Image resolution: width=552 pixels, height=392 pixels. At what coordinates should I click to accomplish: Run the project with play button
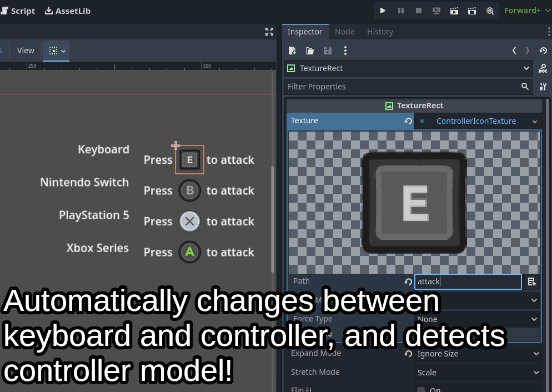click(x=383, y=11)
